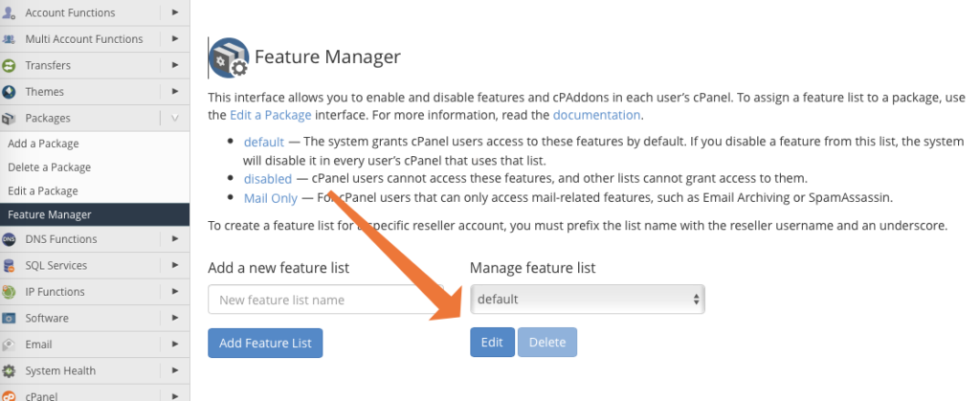Choose Delete a Package in sidebar
980x401 pixels.
click(49, 167)
